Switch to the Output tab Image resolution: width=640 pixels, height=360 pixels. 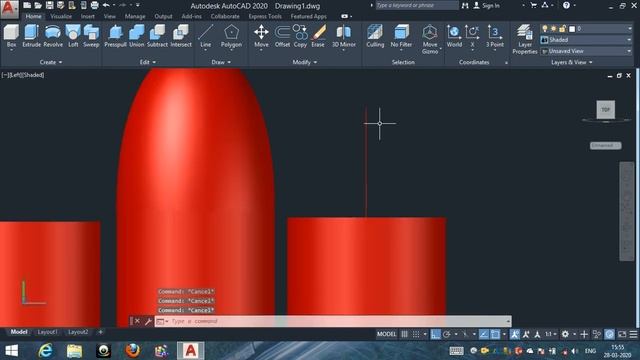coord(163,16)
